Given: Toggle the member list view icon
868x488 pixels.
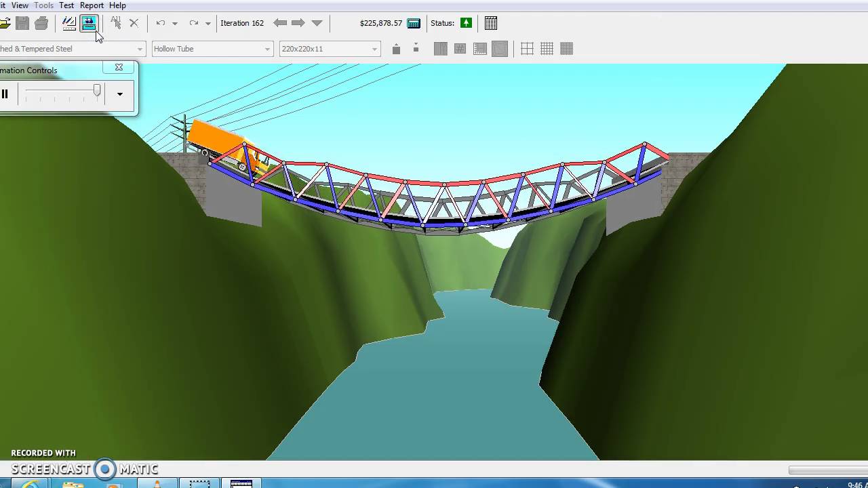Looking at the screenshot, I should coord(441,49).
